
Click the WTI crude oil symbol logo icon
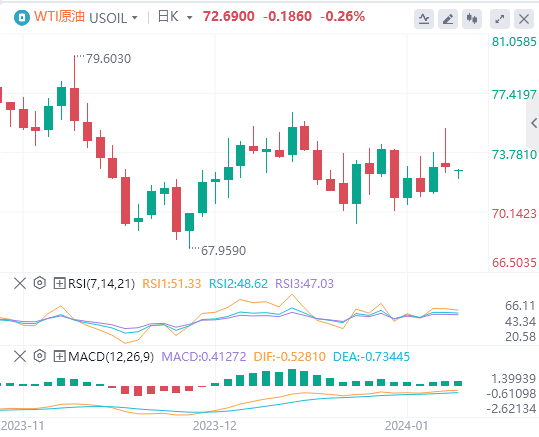pyautogui.click(x=22, y=17)
